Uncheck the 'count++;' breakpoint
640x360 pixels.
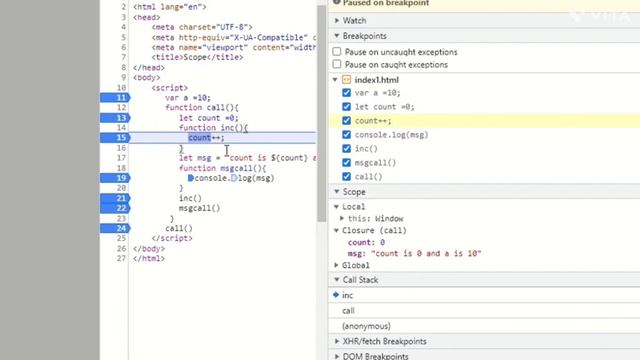click(x=347, y=120)
